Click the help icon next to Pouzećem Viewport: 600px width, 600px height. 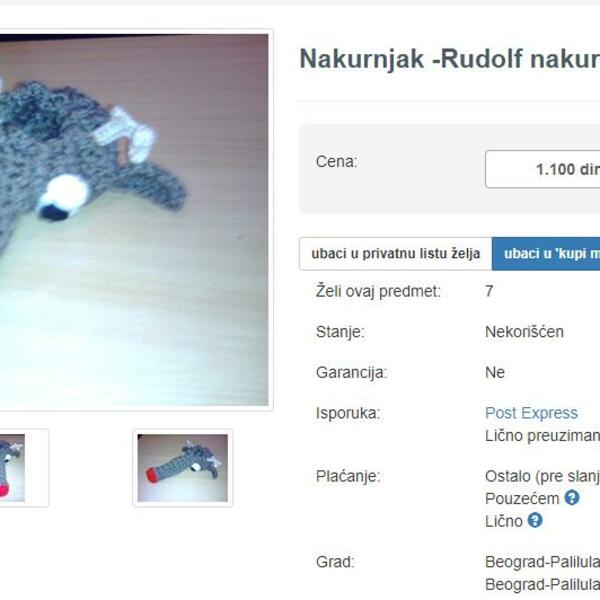[x=572, y=498]
